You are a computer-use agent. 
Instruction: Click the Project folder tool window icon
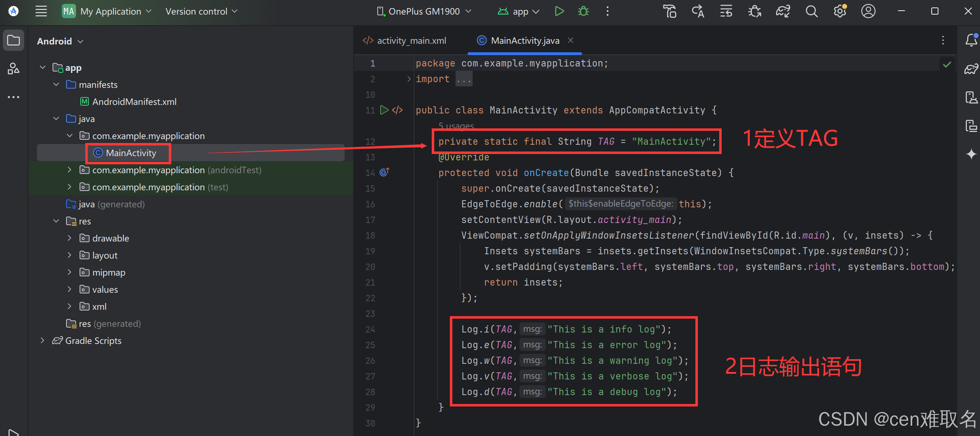tap(14, 40)
